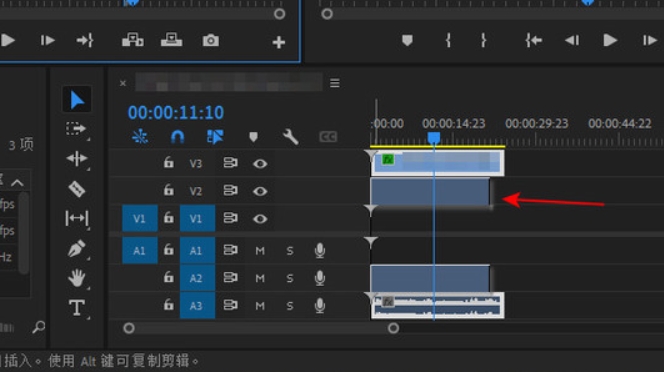Screen dimensions: 664x372
Task: Toggle timeline Snap magnet icon
Action: [177, 136]
